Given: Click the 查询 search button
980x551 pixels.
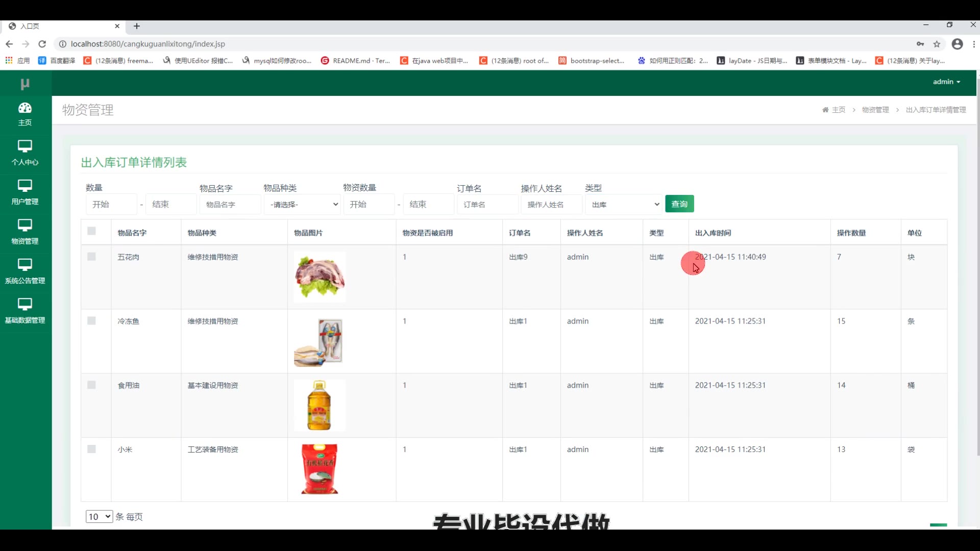Looking at the screenshot, I should (679, 204).
